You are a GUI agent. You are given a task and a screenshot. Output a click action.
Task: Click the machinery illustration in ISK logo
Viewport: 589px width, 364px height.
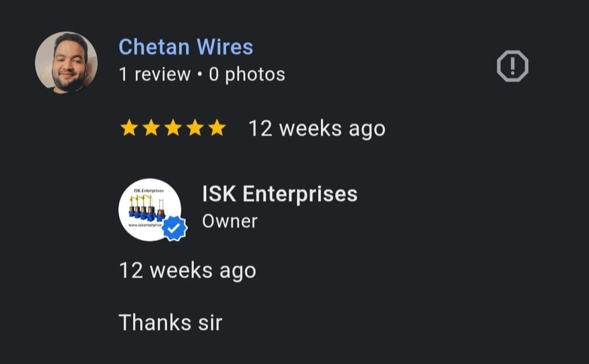[147, 208]
